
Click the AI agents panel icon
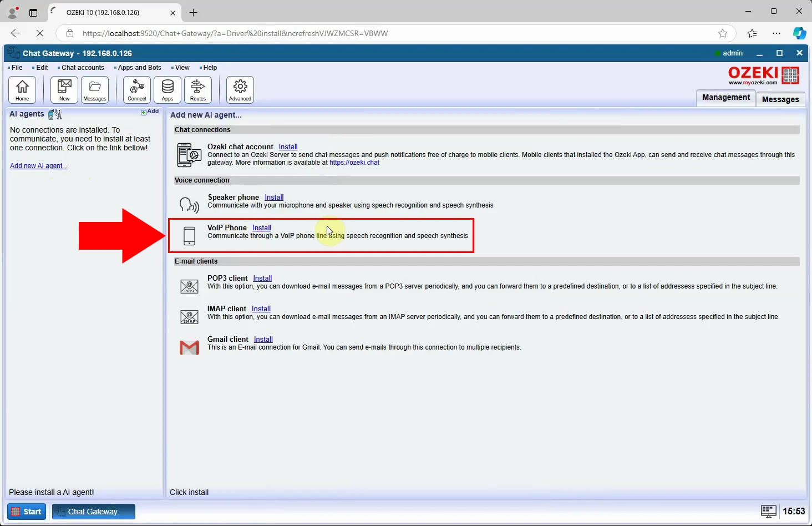click(55, 114)
